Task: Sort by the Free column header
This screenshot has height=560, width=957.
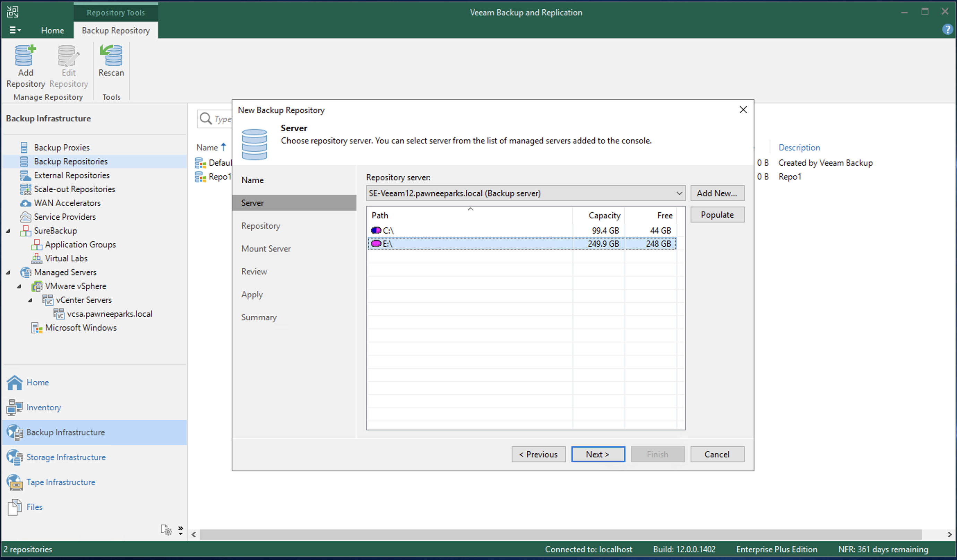Action: coord(650,215)
